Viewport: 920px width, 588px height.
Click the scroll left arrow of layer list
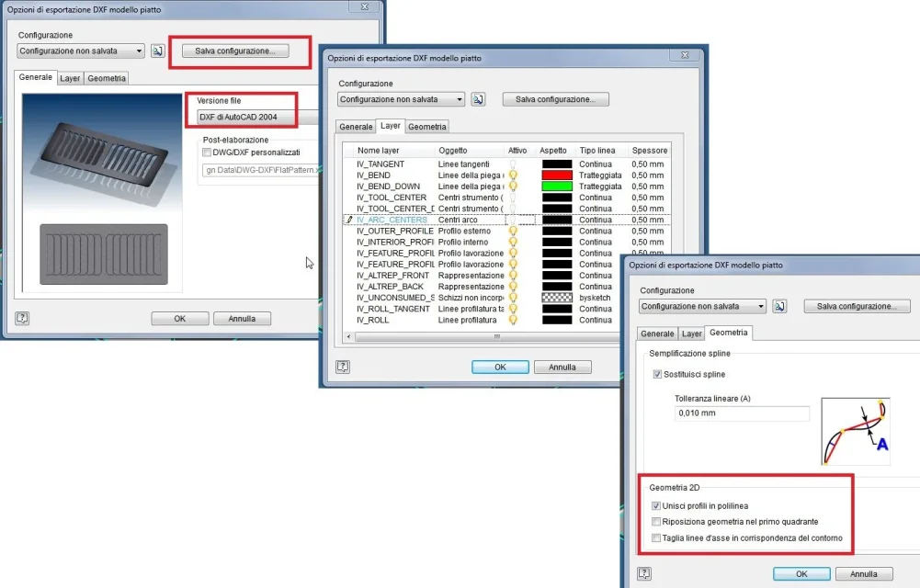coord(348,336)
